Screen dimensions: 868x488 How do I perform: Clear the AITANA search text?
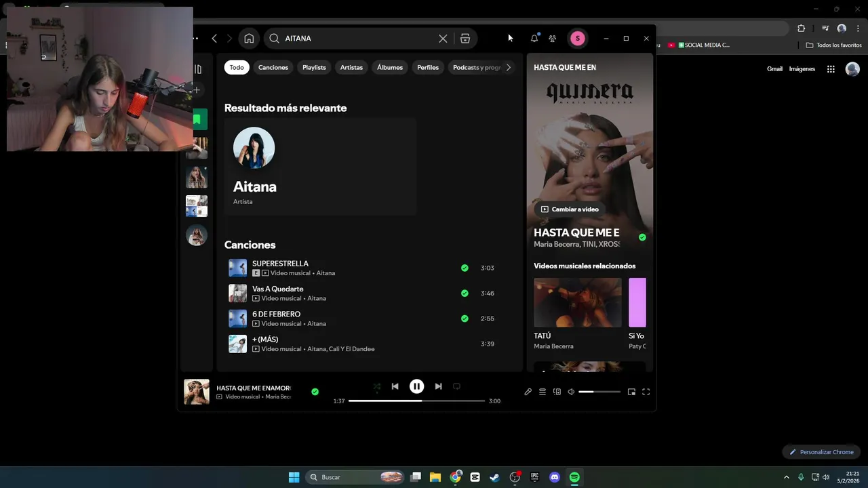coord(443,39)
